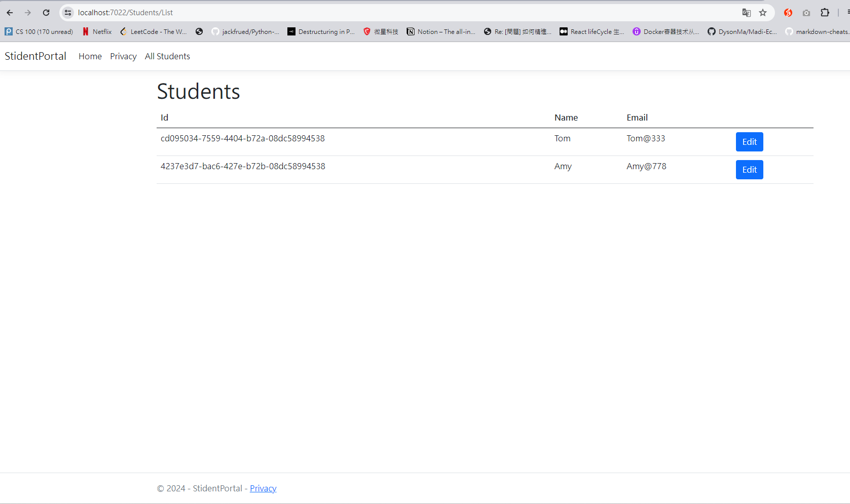Open the 微星科技 bookmark
This screenshot has width=850, height=504.
pyautogui.click(x=380, y=31)
